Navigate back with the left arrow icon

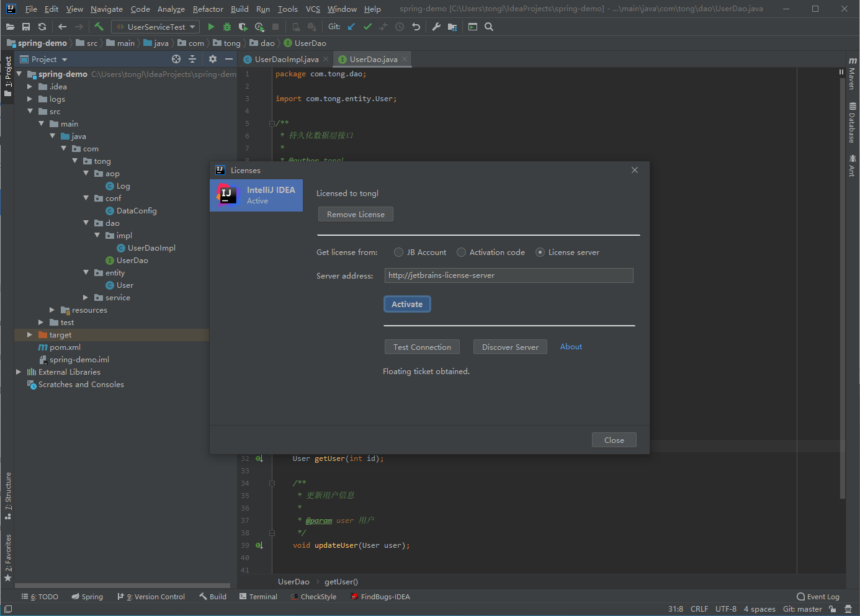point(62,27)
